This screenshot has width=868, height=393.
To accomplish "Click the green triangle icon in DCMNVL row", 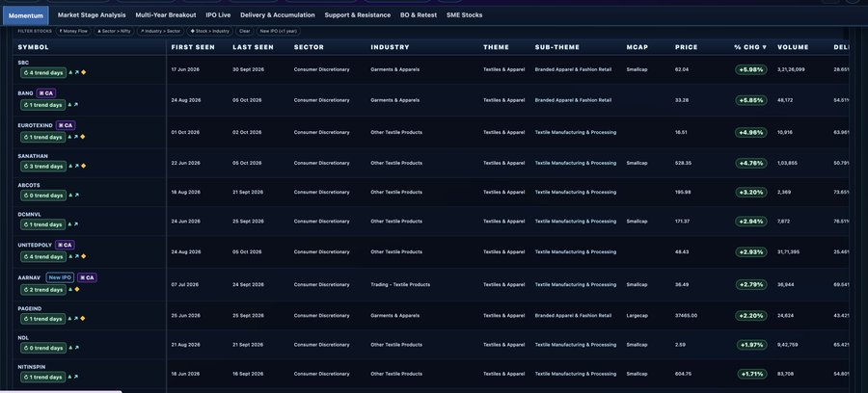I will pyautogui.click(x=69, y=224).
